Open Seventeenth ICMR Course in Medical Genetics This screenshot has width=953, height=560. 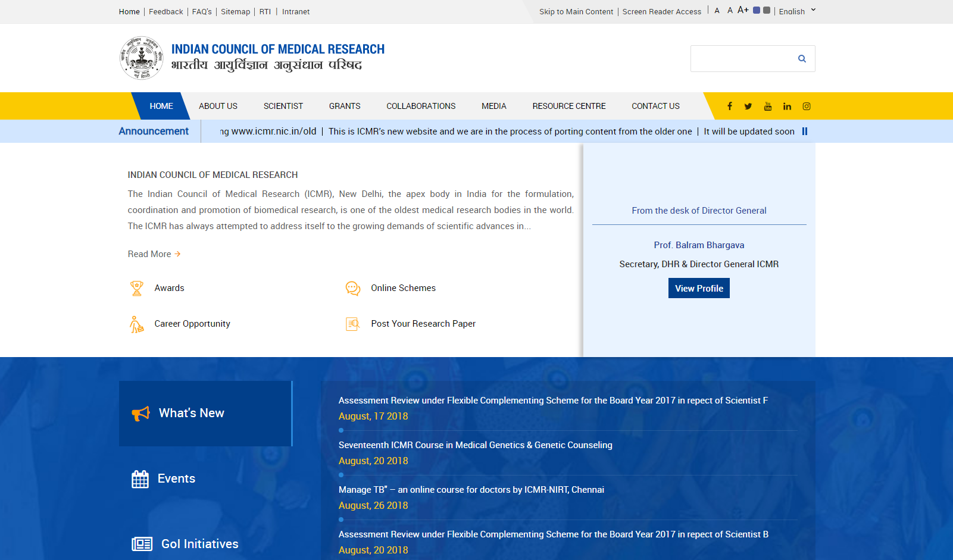(x=476, y=445)
